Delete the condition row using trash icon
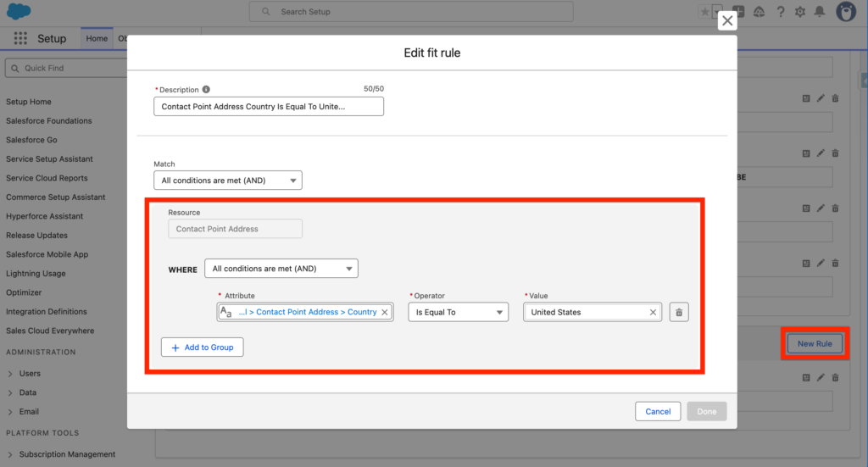This screenshot has width=868, height=467. (x=678, y=312)
